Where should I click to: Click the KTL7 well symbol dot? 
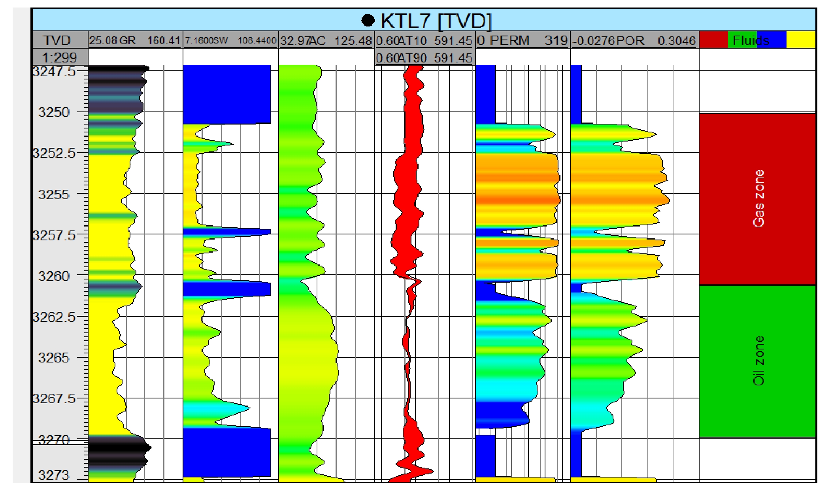tap(368, 21)
